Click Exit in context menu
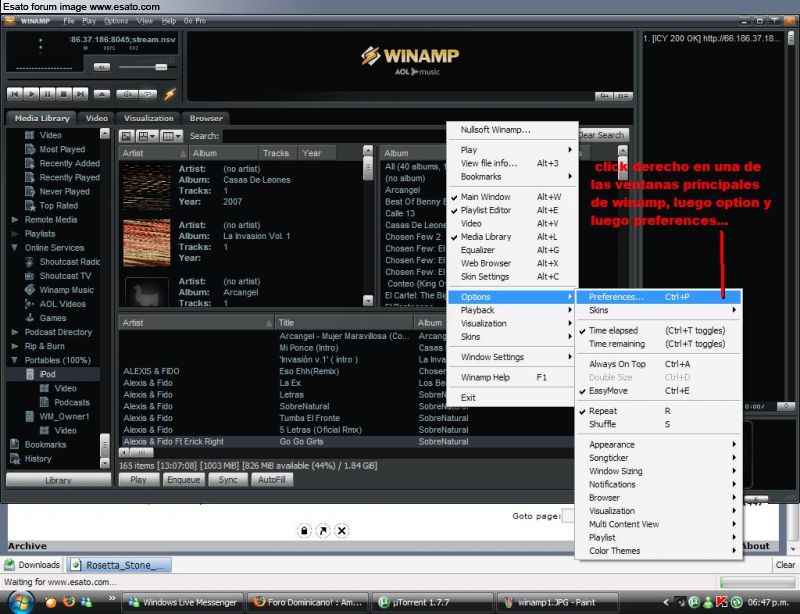The width and height of the screenshot is (800, 614). [x=512, y=398]
